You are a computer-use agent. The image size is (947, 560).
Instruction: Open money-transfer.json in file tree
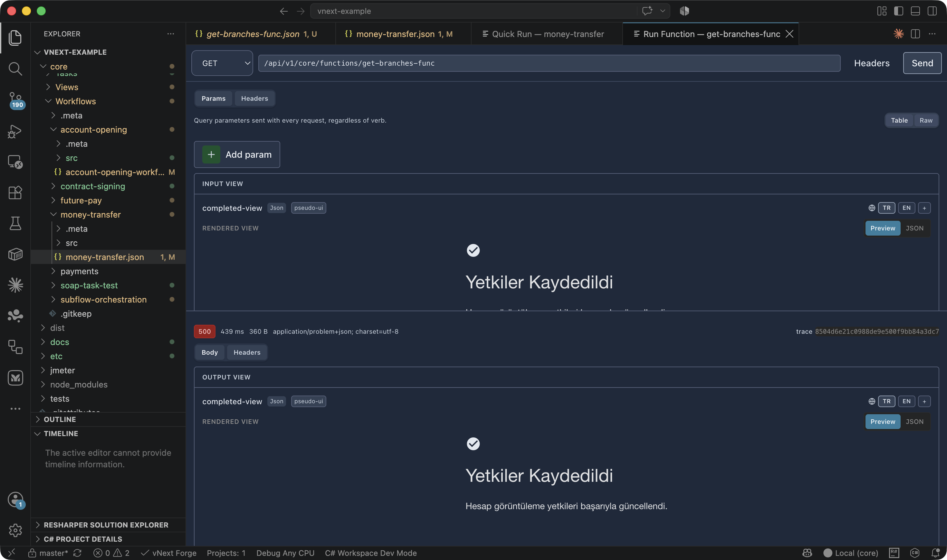pos(108,257)
